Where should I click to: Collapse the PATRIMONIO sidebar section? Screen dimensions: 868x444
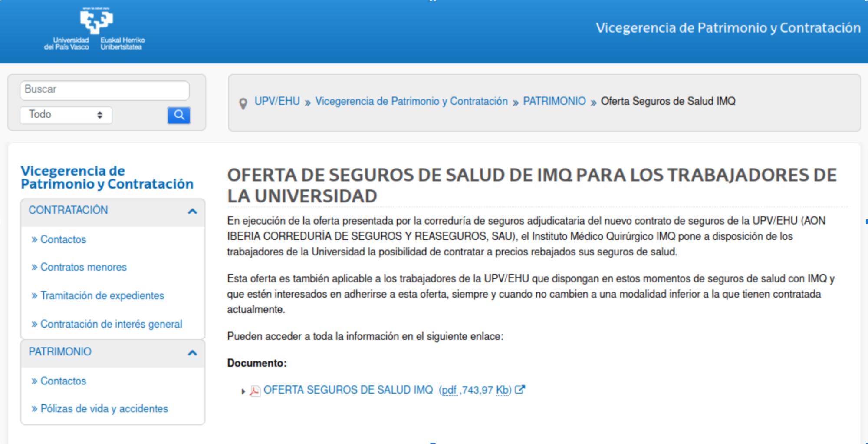192,353
